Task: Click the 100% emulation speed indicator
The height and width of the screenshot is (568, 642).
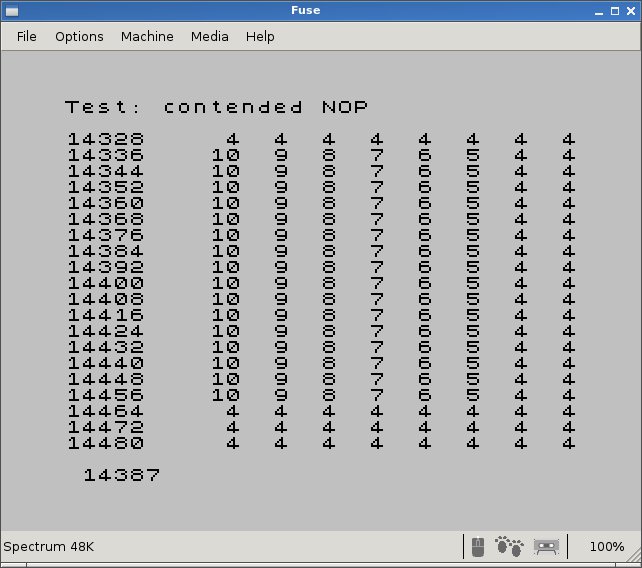Action: 606,547
